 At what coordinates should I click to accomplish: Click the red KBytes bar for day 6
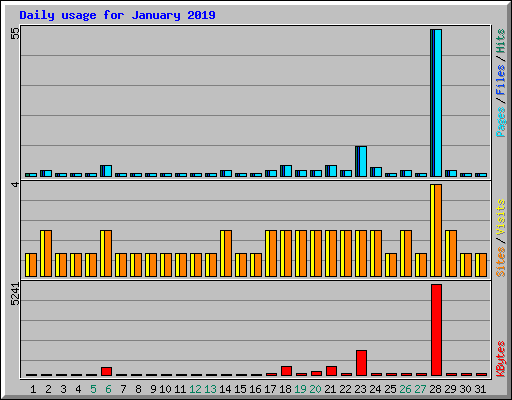click(x=106, y=372)
